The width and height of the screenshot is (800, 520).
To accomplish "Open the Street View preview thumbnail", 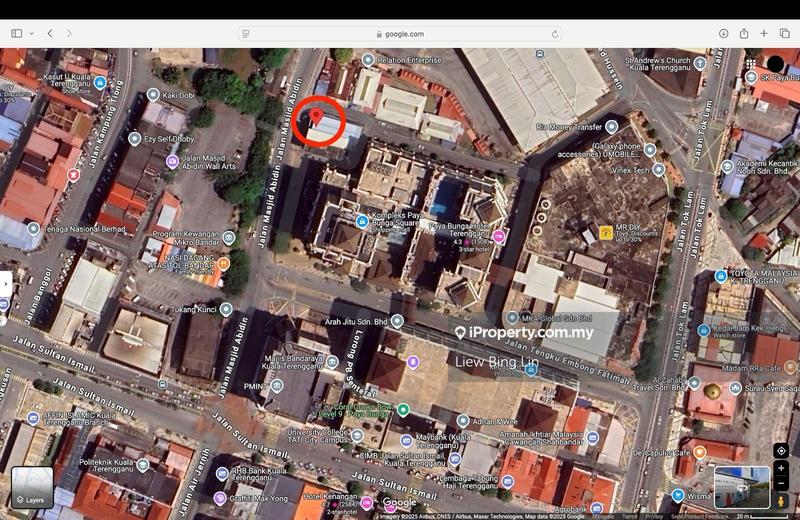I will click(x=741, y=487).
